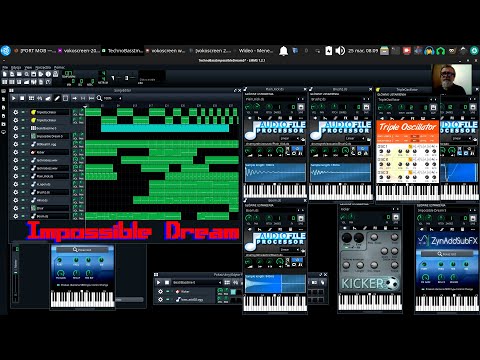Image resolution: width=480 pixels, height=360 pixels.
Task: Open My Projects in the sidebar
Action: tap(3, 99)
